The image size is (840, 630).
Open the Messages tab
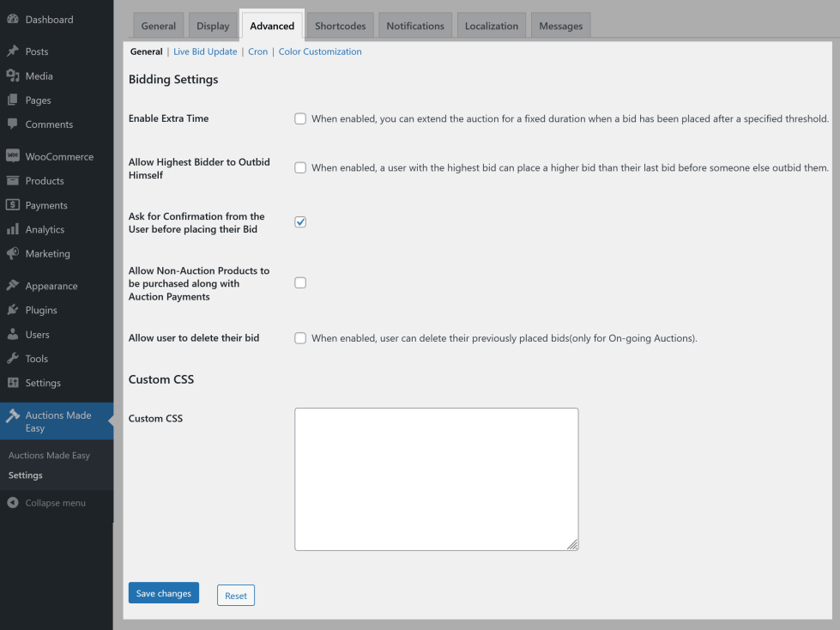(560, 26)
